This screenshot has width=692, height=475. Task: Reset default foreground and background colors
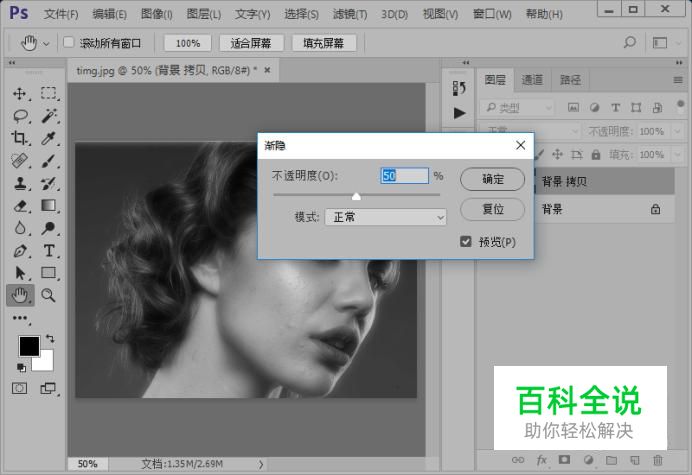[x=21, y=367]
